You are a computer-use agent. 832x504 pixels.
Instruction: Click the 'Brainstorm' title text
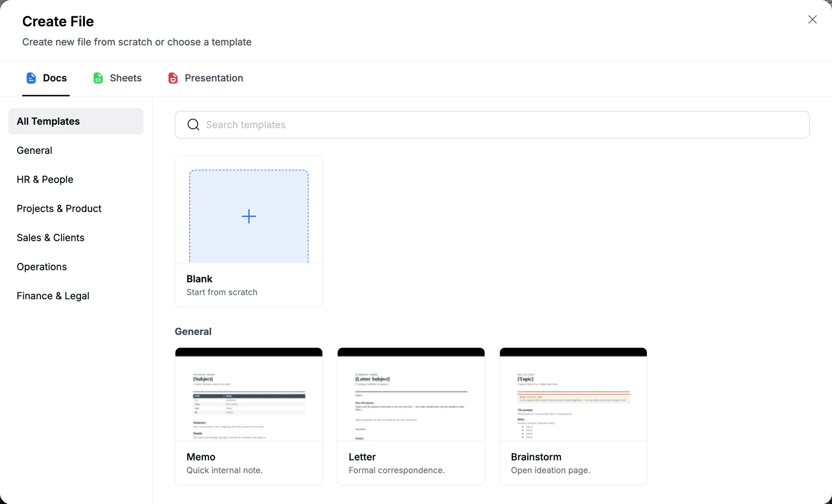[x=536, y=457]
